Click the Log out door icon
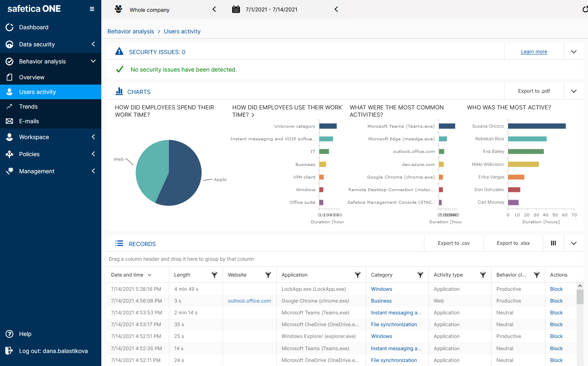The image size is (588, 366). [x=9, y=351]
